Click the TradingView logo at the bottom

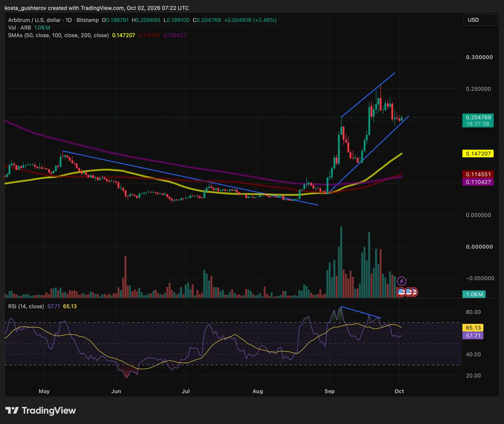(x=40, y=410)
